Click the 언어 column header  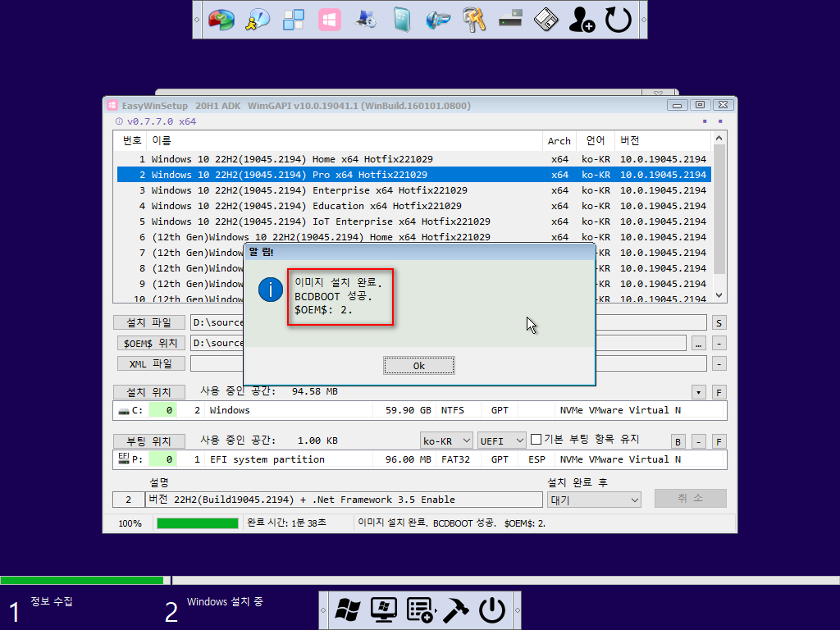click(596, 141)
